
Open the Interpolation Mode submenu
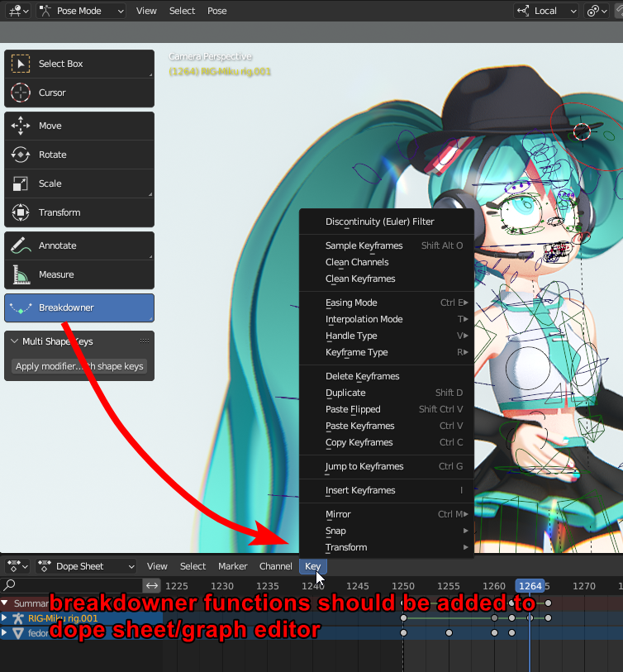pos(387,319)
